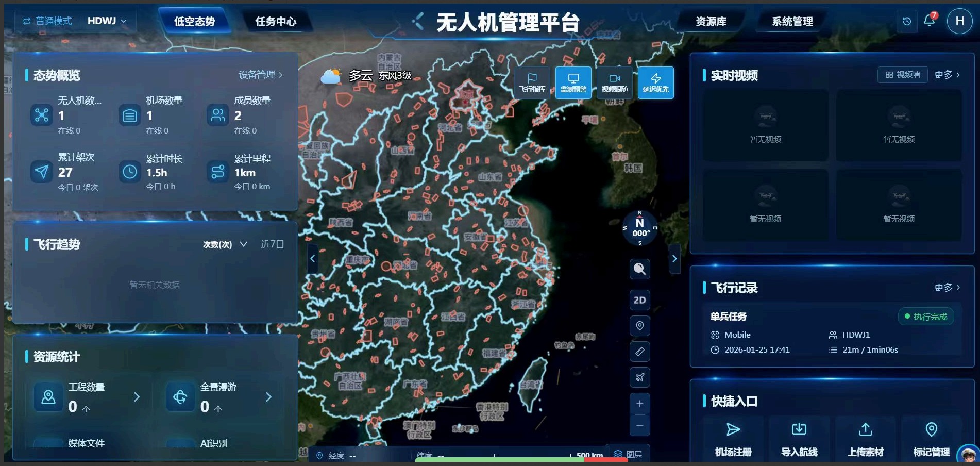This screenshot has width=980, height=466.
Task: Toggle the 监测预警 monitor button
Action: pyautogui.click(x=573, y=82)
